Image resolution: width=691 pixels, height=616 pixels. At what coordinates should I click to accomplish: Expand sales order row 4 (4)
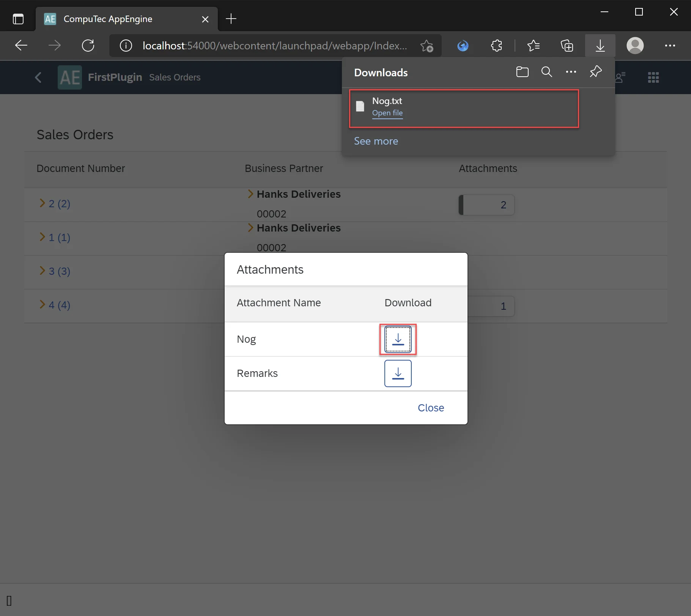[x=42, y=305]
